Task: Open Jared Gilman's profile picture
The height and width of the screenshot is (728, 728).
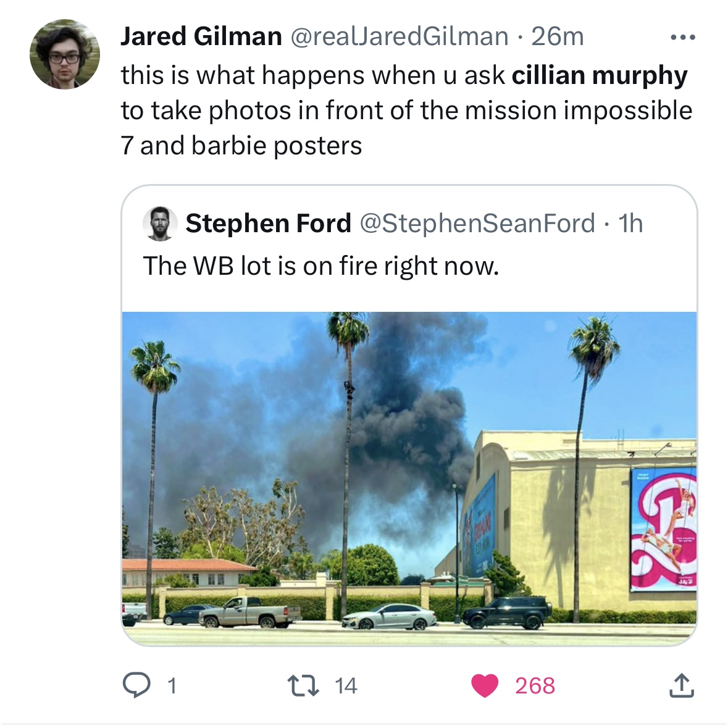Action: click(65, 54)
